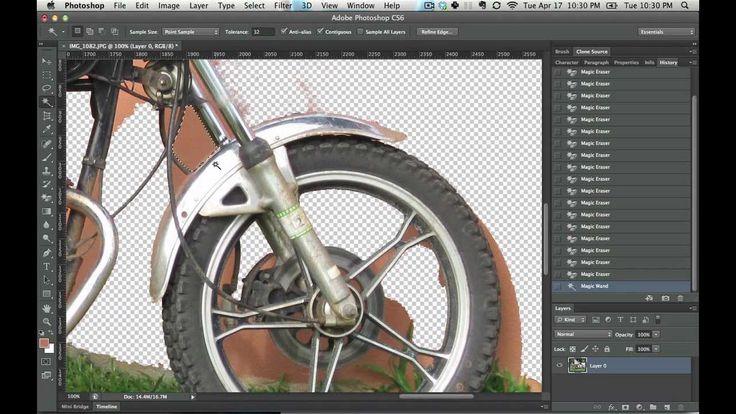Viewport: 736px width, 414px height.
Task: Click the Tolerance input field
Action: pyautogui.click(x=263, y=32)
